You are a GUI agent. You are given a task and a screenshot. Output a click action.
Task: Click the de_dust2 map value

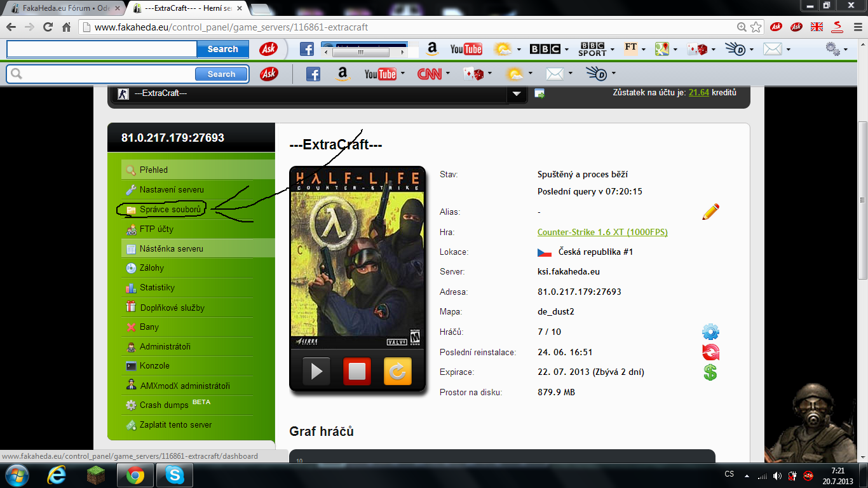pyautogui.click(x=557, y=312)
